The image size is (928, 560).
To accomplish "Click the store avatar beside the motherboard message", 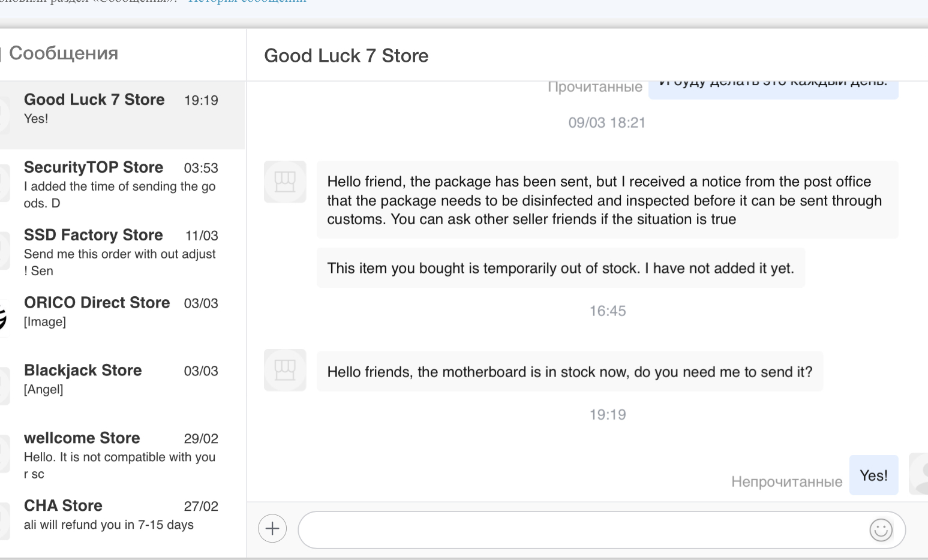I will 285,370.
